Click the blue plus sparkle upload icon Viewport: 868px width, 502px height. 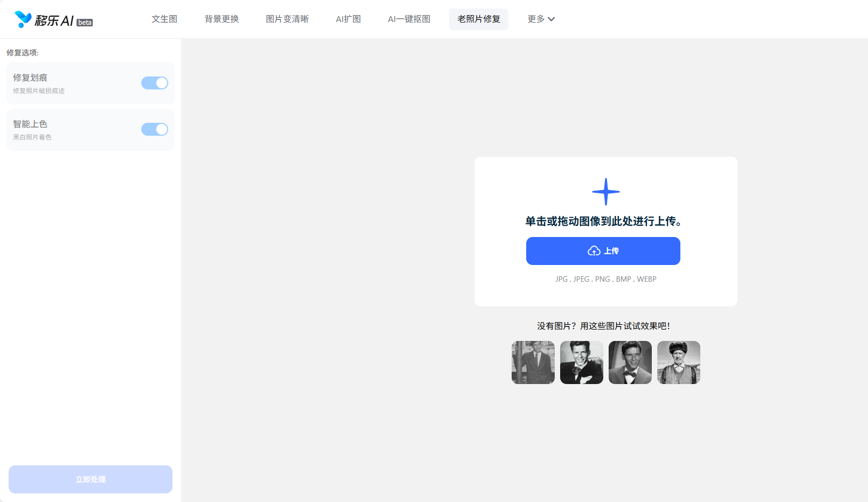click(606, 192)
